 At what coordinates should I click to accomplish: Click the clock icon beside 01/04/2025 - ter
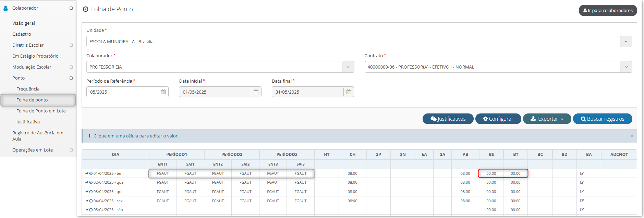point(91,173)
